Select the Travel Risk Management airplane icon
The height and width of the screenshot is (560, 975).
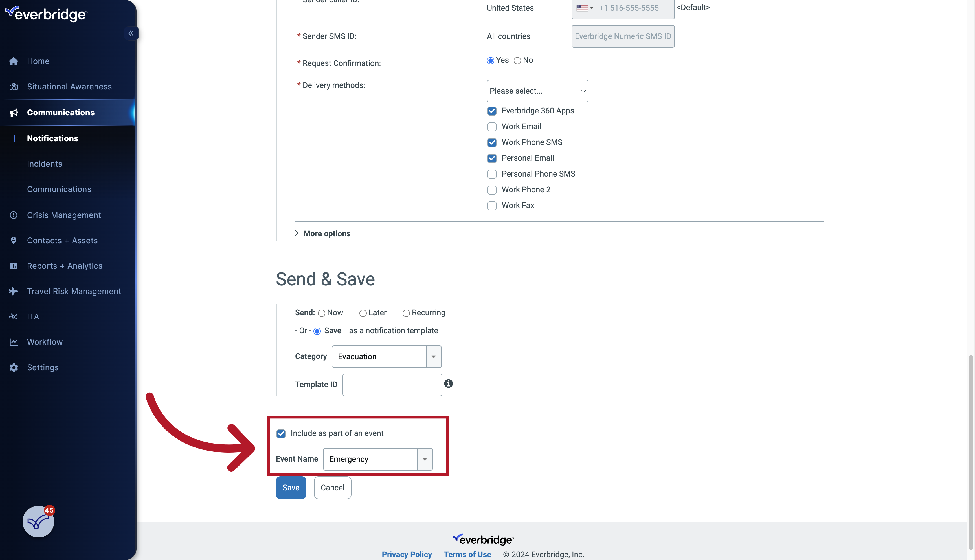pyautogui.click(x=14, y=291)
